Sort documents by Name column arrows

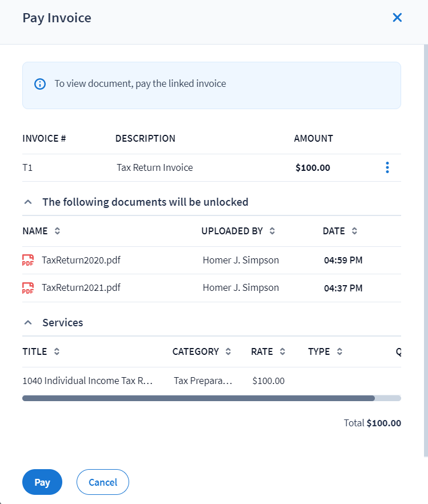(57, 231)
